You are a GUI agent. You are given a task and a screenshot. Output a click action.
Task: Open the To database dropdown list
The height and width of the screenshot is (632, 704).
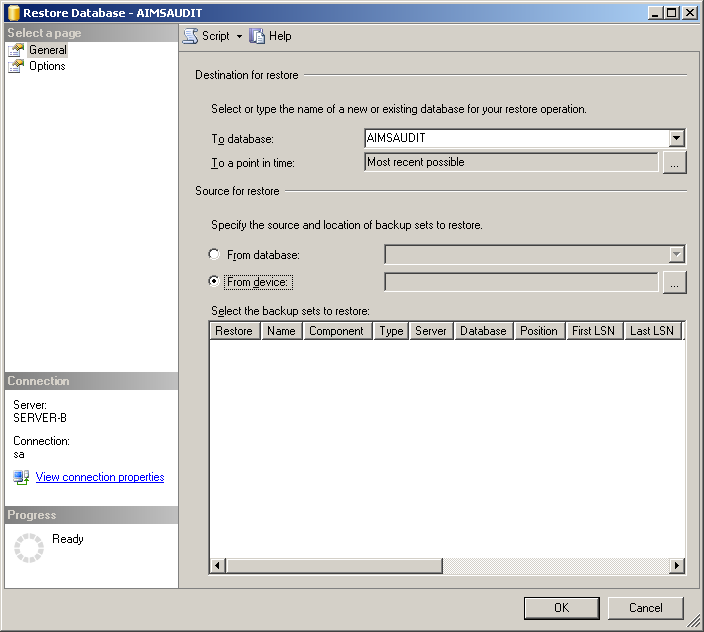click(x=676, y=139)
